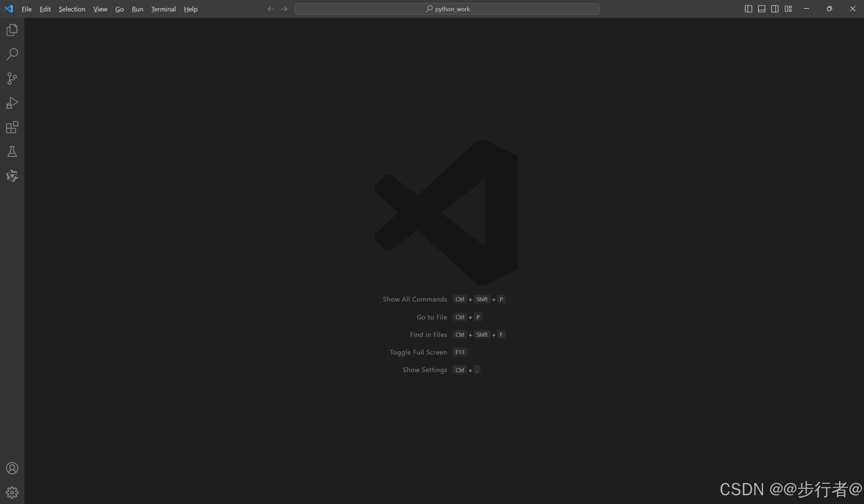864x504 pixels.
Task: Open the Selection menu
Action: tap(72, 9)
